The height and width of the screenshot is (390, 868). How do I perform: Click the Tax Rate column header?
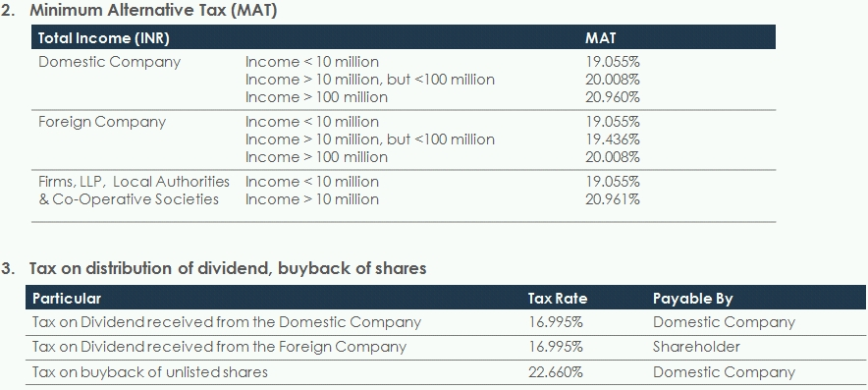[558, 299]
